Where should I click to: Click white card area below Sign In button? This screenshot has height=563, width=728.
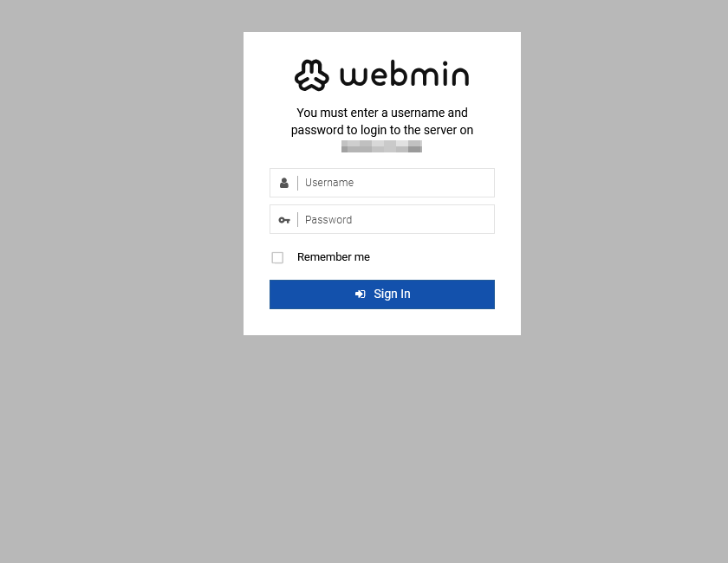click(382, 322)
